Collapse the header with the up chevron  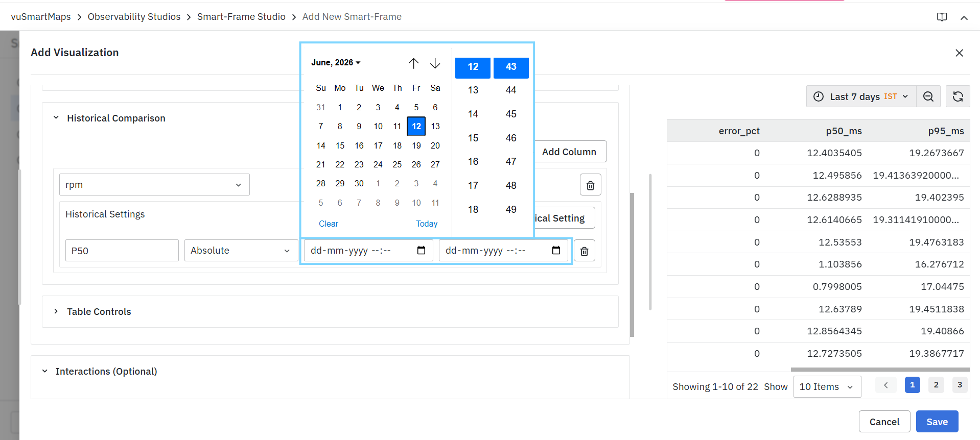[x=964, y=18]
